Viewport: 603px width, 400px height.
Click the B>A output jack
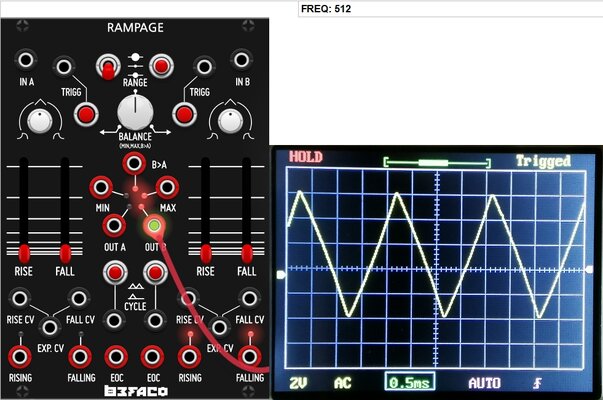tap(134, 163)
